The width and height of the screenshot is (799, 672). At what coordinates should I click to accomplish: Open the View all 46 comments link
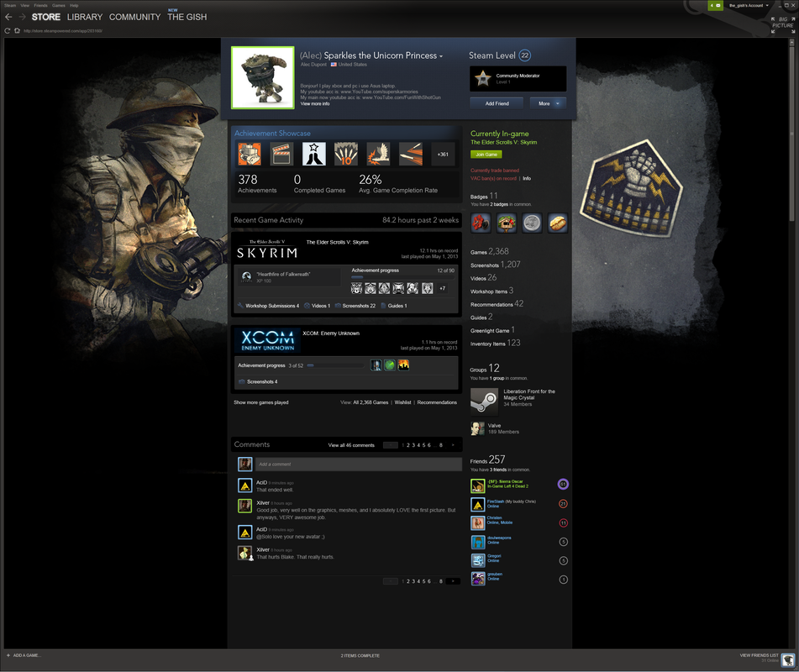(351, 445)
